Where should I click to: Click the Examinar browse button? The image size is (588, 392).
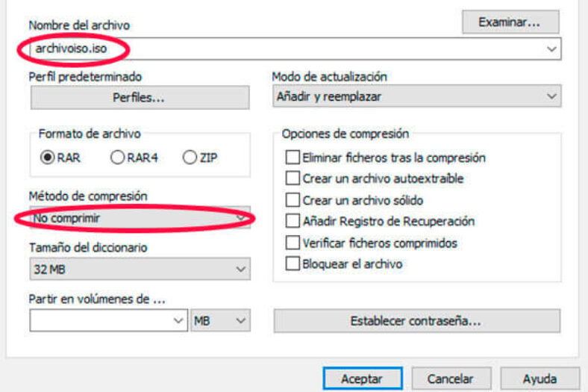(510, 22)
